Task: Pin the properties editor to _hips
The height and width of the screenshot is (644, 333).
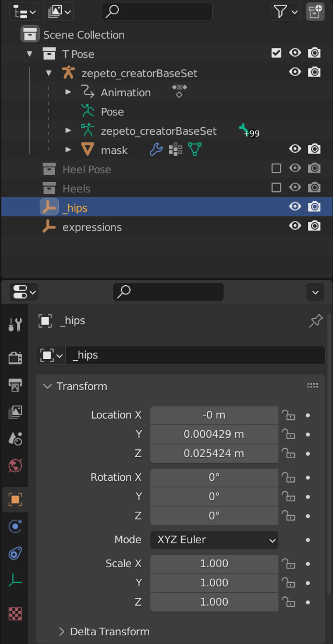Action: (x=316, y=321)
